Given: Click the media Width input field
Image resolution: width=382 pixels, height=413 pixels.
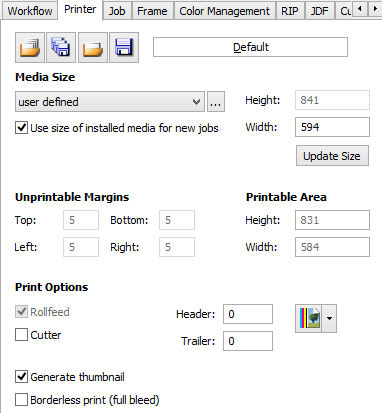Looking at the screenshot, I should coord(332,127).
